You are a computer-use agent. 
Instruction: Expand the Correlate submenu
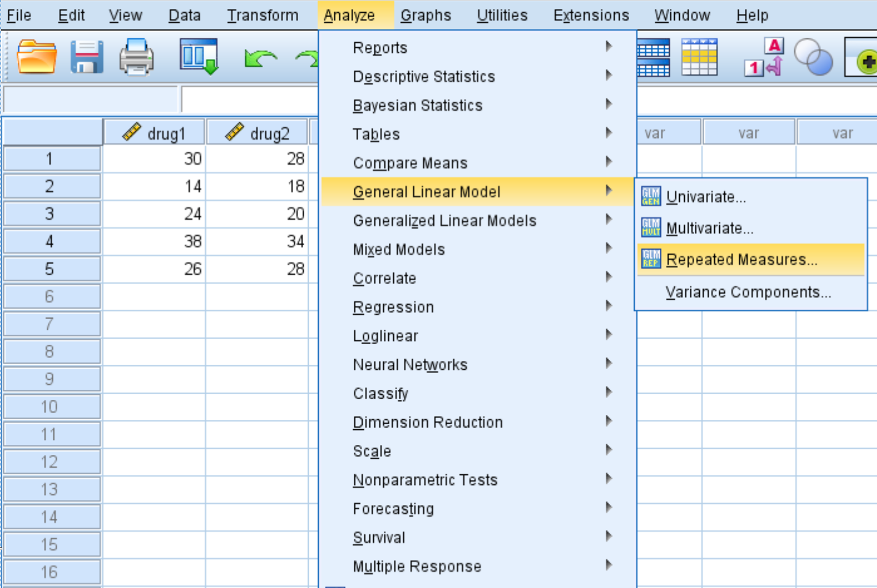[478, 278]
